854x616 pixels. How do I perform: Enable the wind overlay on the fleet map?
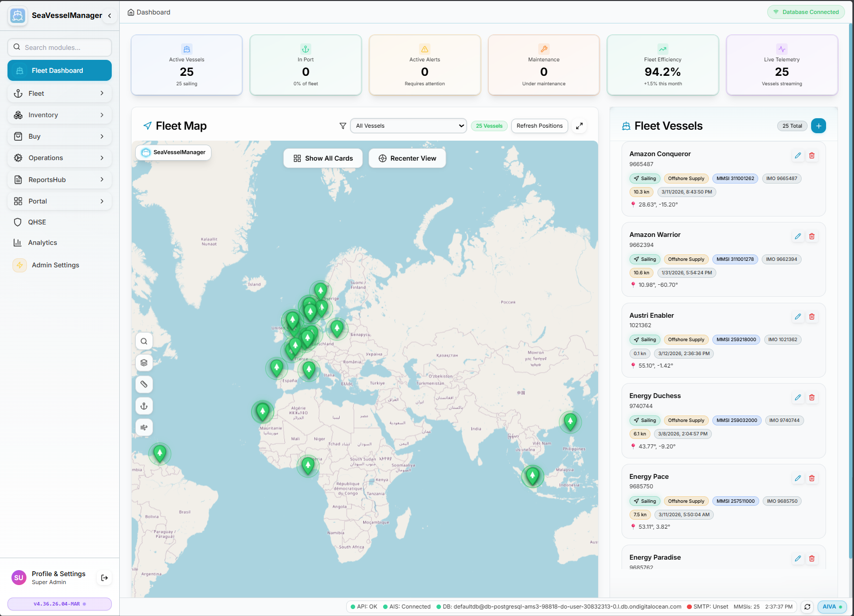[144, 427]
